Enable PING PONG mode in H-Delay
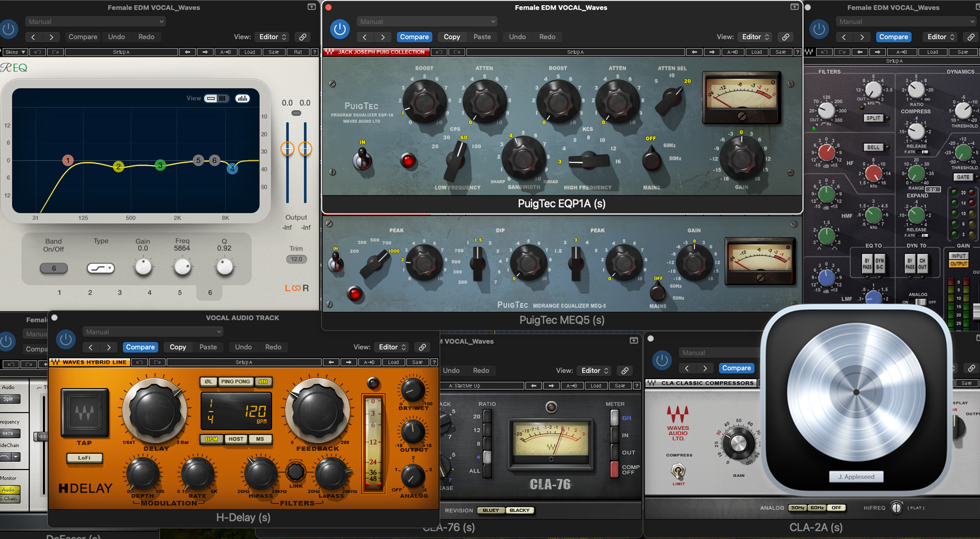Viewport: 980px width, 539px height. (x=235, y=382)
